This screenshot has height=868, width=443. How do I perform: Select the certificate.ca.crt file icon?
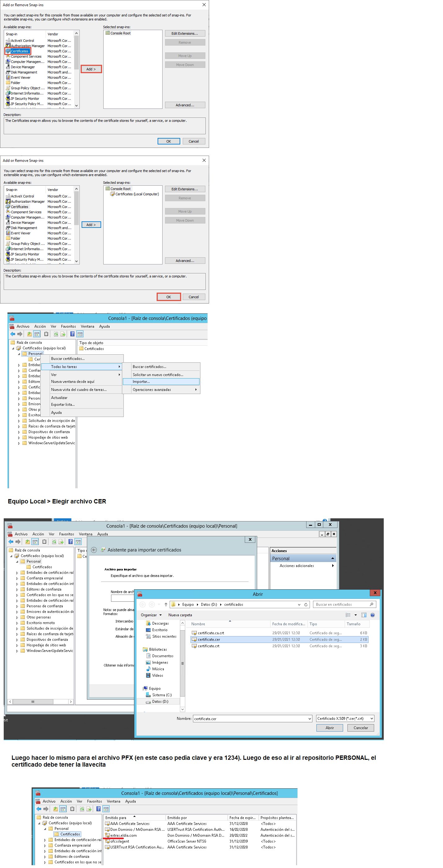click(x=194, y=633)
